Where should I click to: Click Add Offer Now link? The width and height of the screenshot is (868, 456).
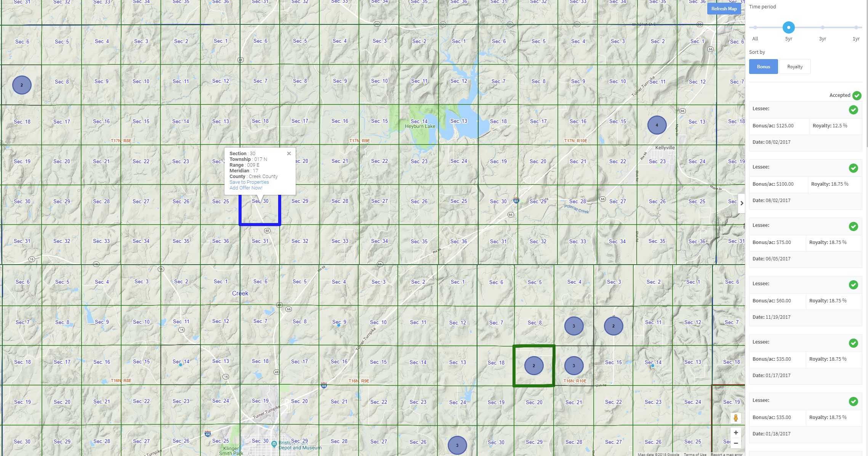[246, 188]
